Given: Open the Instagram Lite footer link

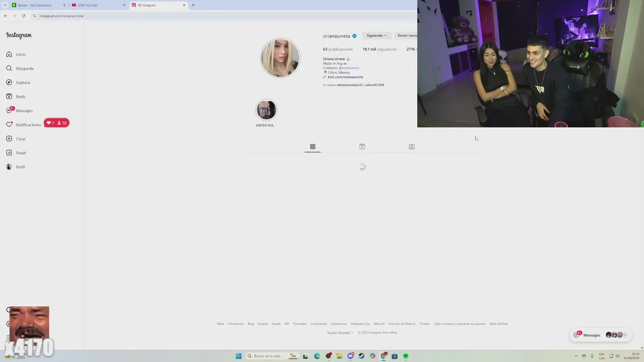Looking at the screenshot, I should pos(360,324).
